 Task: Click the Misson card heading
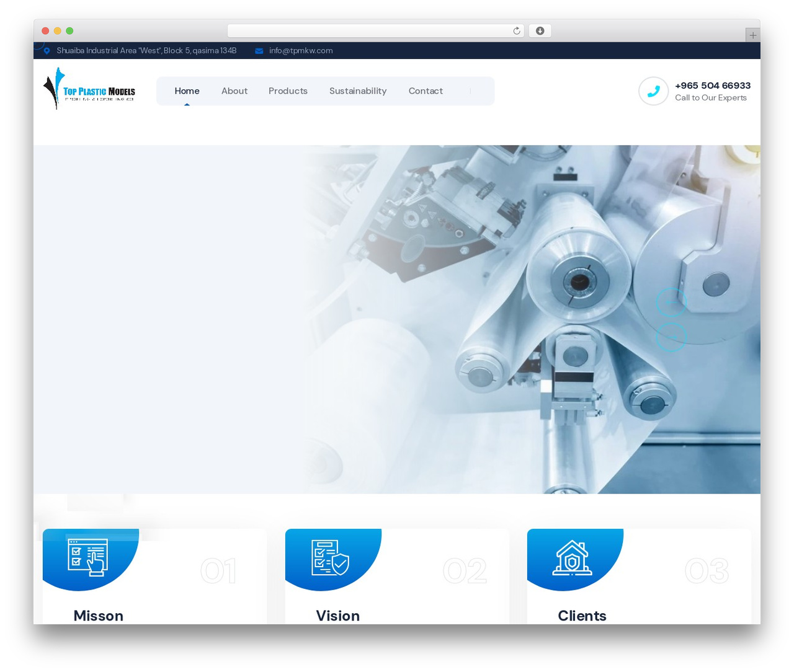99,616
